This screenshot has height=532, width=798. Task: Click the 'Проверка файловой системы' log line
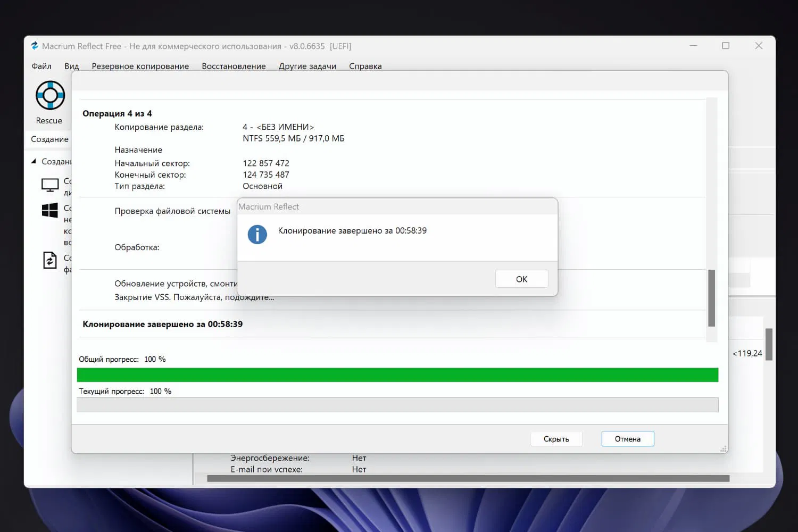coord(172,211)
